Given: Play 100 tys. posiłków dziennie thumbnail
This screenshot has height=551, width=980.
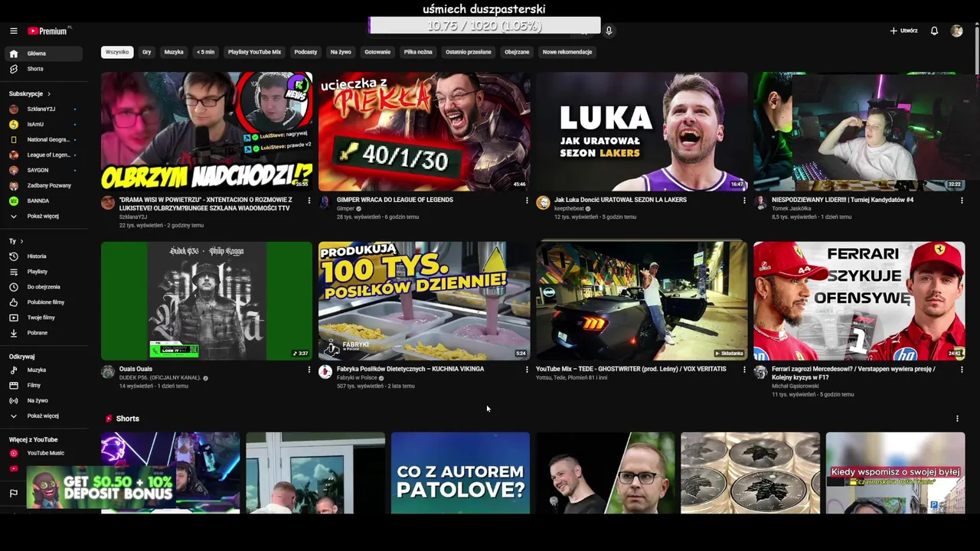Looking at the screenshot, I should pos(424,301).
